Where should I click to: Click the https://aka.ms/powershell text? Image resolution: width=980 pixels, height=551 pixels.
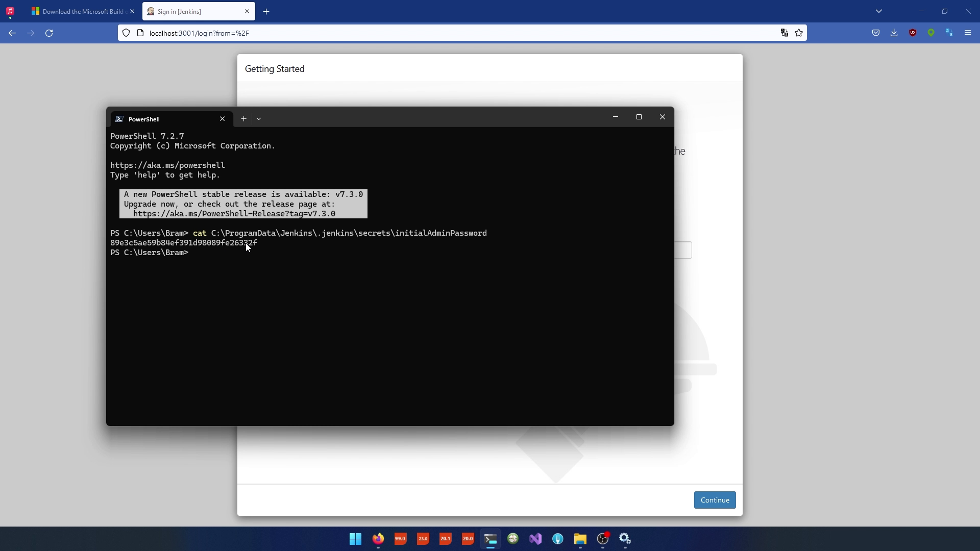pos(167,165)
